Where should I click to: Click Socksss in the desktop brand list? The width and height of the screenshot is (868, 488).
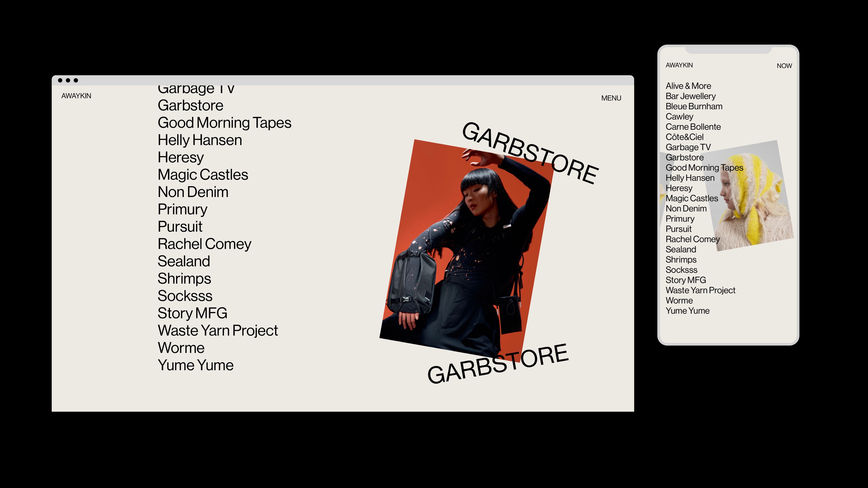pos(185,296)
